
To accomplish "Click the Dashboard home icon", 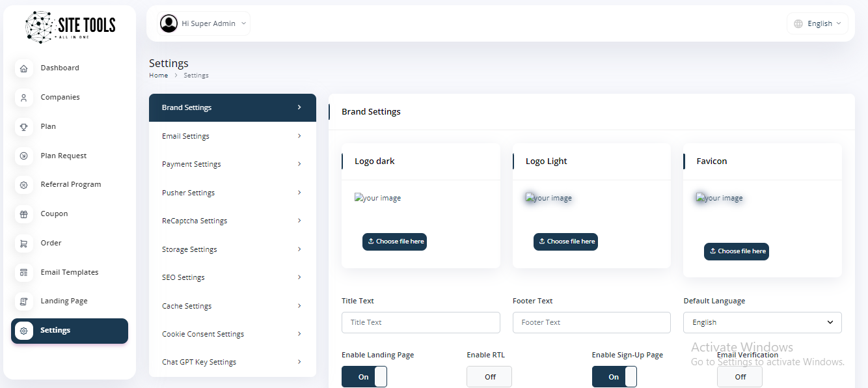I will point(24,68).
